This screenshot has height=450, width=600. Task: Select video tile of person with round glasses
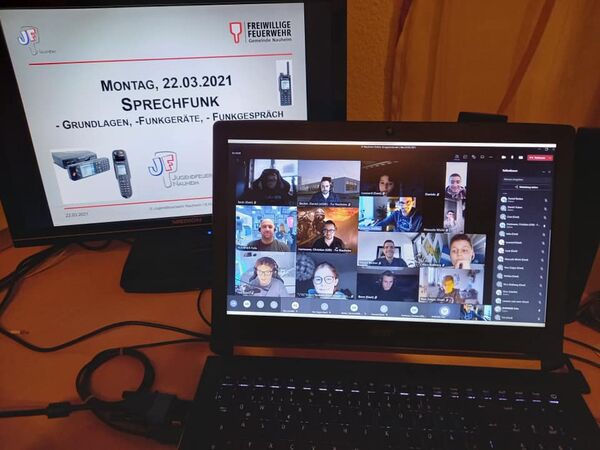tap(325, 279)
